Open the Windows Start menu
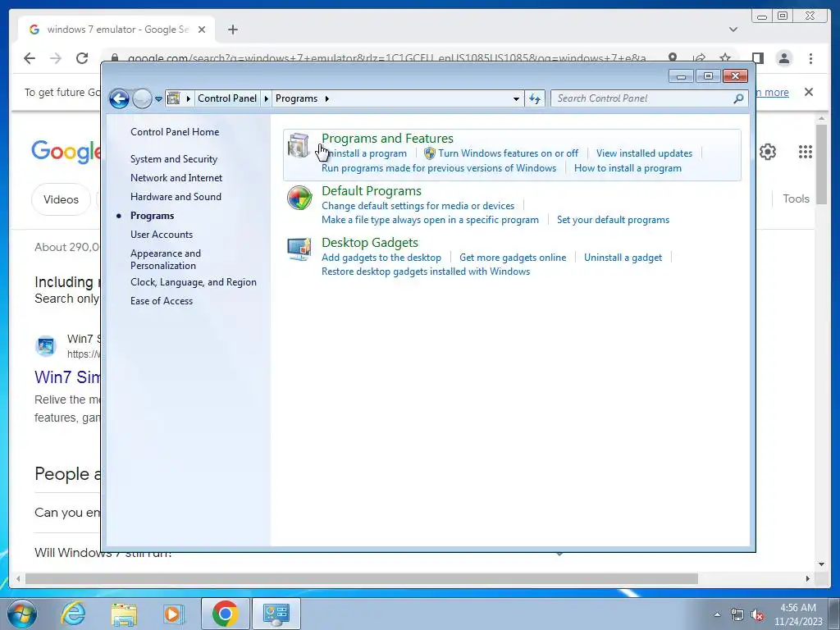 pyautogui.click(x=21, y=614)
